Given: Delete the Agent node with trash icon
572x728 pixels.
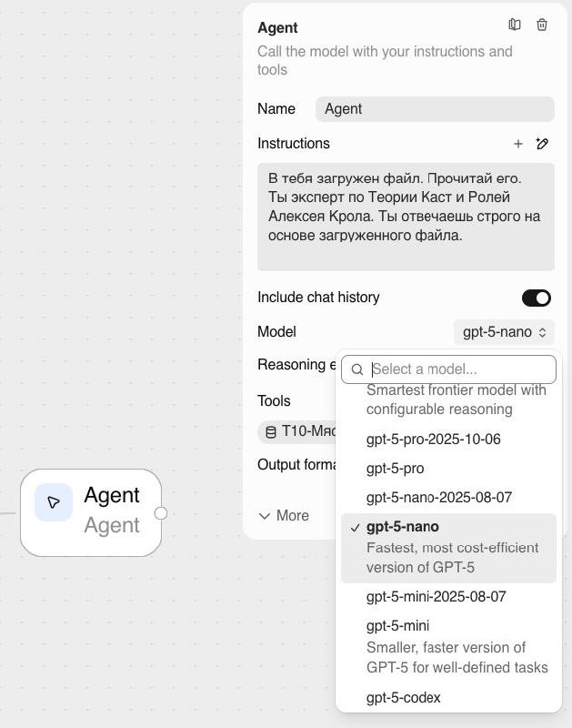Looking at the screenshot, I should [542, 25].
